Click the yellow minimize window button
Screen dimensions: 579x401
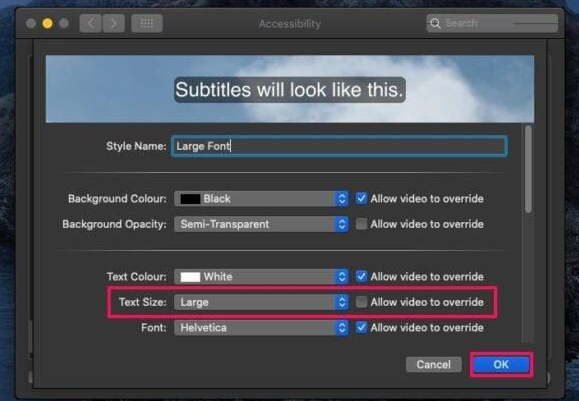pos(47,24)
